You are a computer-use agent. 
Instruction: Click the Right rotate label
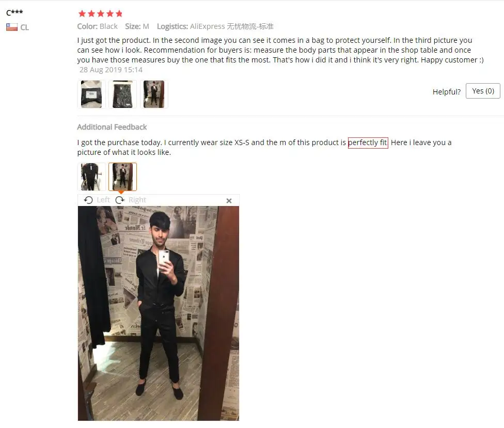point(137,200)
